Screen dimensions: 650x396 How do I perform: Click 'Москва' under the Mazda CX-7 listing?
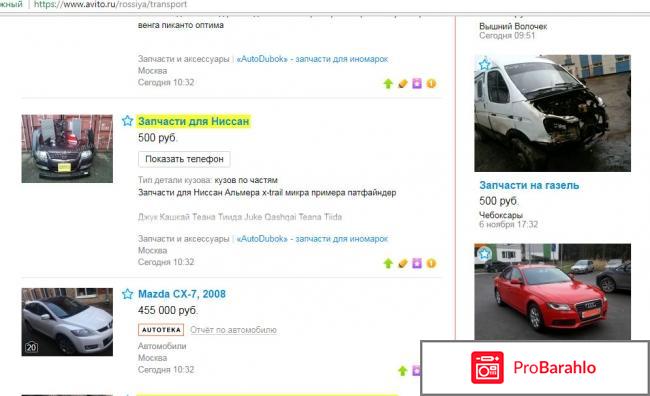click(x=153, y=357)
